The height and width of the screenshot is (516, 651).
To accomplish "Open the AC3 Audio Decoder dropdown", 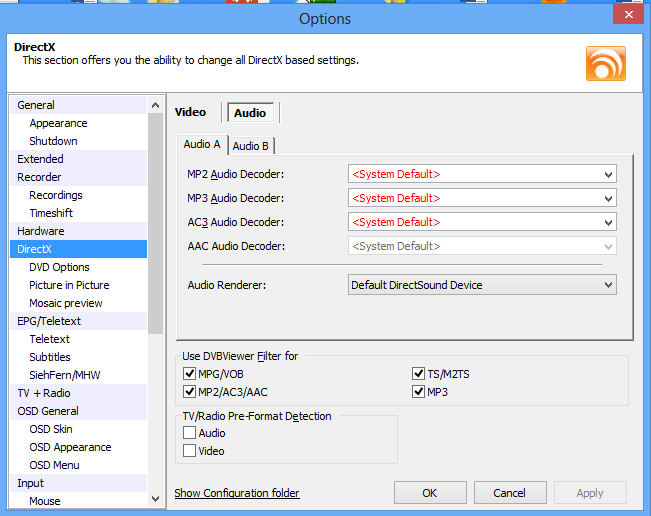I will (x=482, y=222).
